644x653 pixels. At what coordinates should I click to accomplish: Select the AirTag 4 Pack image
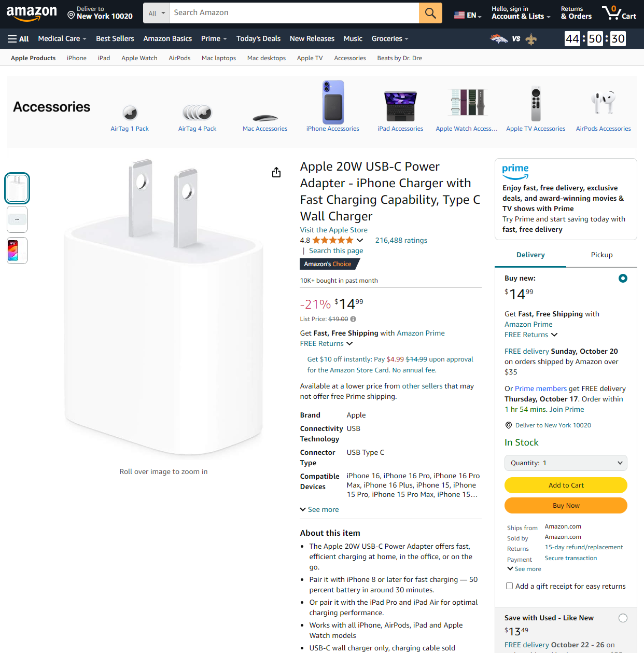(x=198, y=112)
